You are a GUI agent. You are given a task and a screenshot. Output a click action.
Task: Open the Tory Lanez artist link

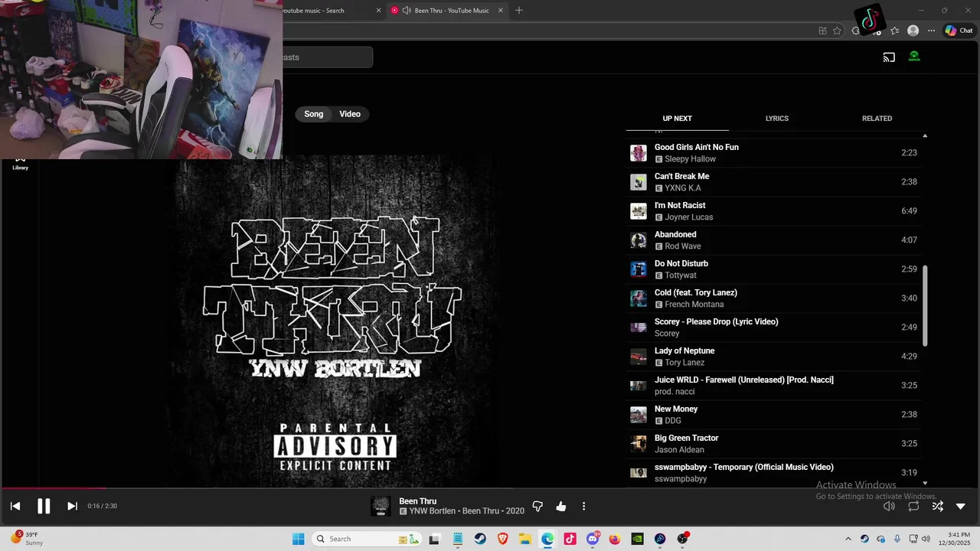(x=684, y=363)
